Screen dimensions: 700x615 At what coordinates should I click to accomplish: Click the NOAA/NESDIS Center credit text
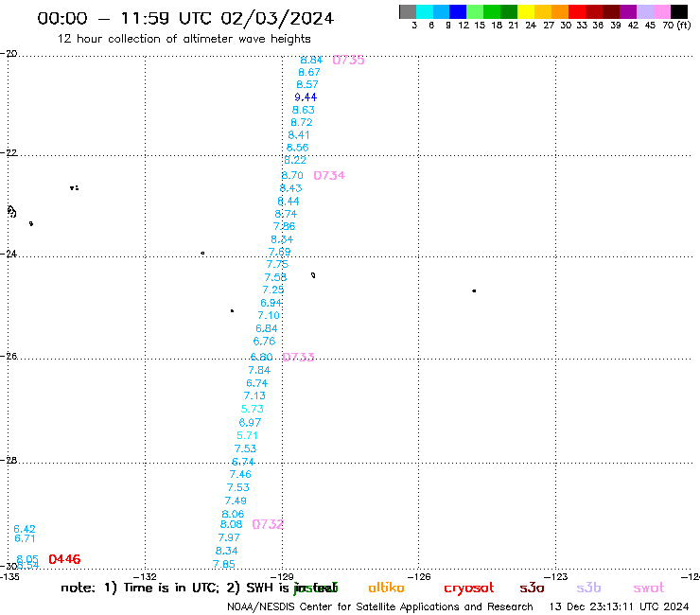(380, 607)
